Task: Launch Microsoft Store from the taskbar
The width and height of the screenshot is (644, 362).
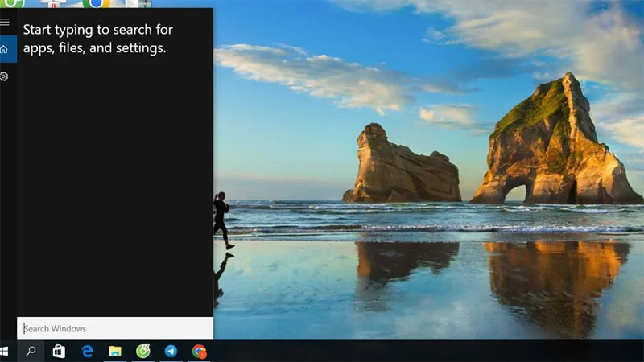Action: click(59, 351)
